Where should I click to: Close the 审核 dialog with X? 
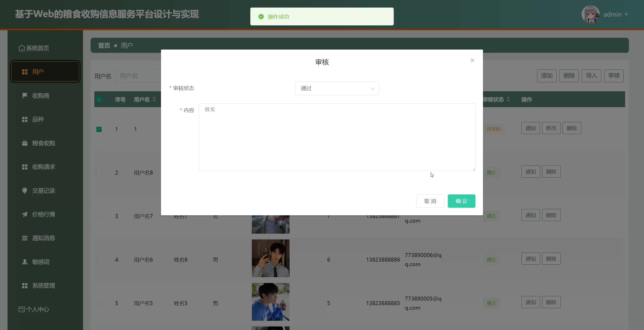pos(472,60)
